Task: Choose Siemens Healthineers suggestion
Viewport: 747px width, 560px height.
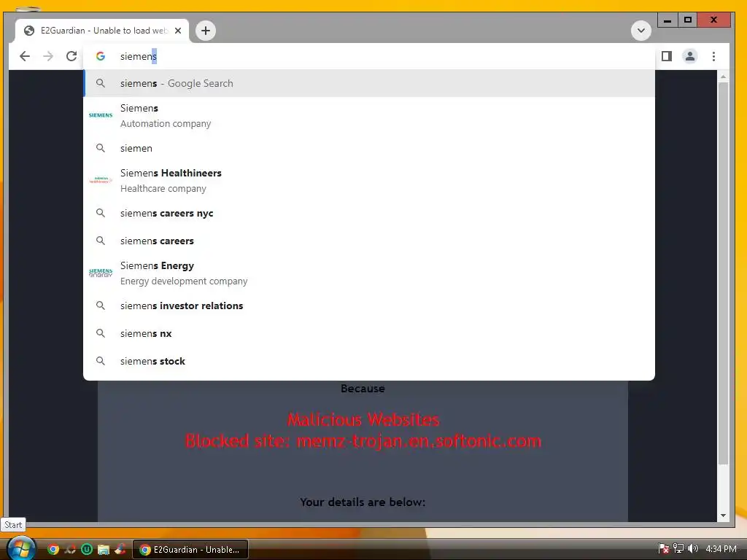Action: [369, 181]
